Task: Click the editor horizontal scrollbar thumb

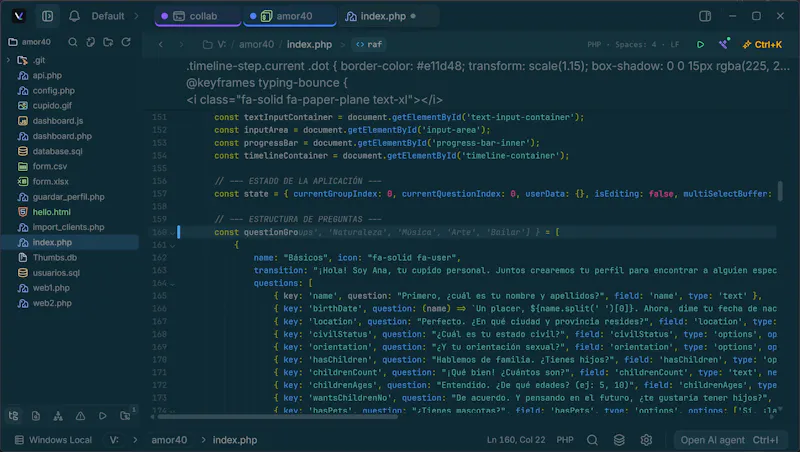Action: [x=277, y=417]
